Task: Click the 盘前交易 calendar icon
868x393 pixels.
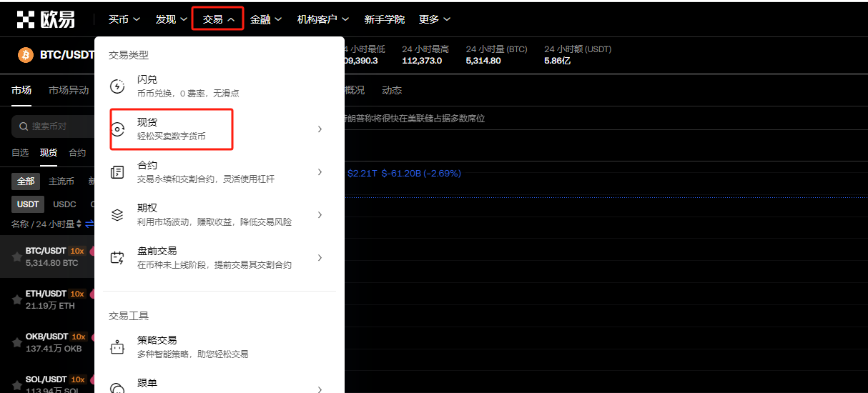Action: pyautogui.click(x=117, y=258)
